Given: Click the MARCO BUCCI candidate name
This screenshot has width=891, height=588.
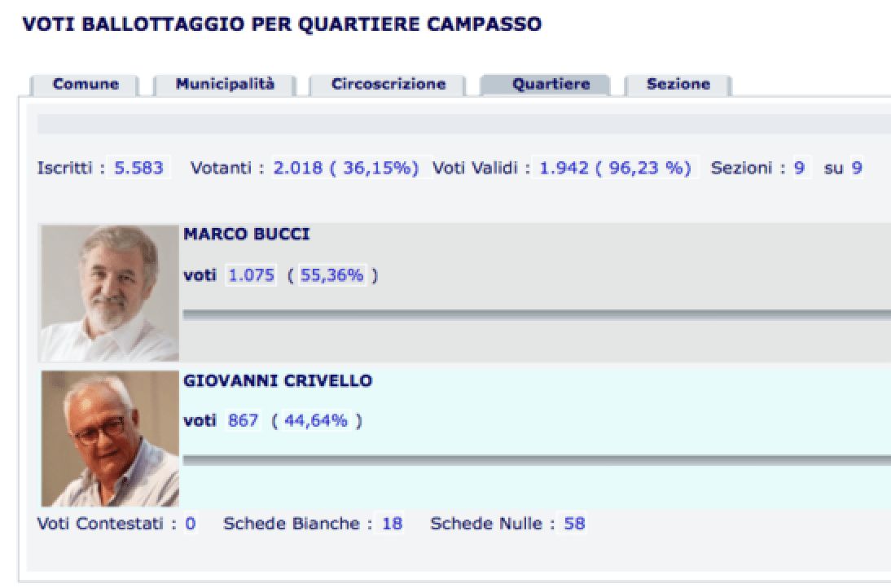Looking at the screenshot, I should [247, 234].
